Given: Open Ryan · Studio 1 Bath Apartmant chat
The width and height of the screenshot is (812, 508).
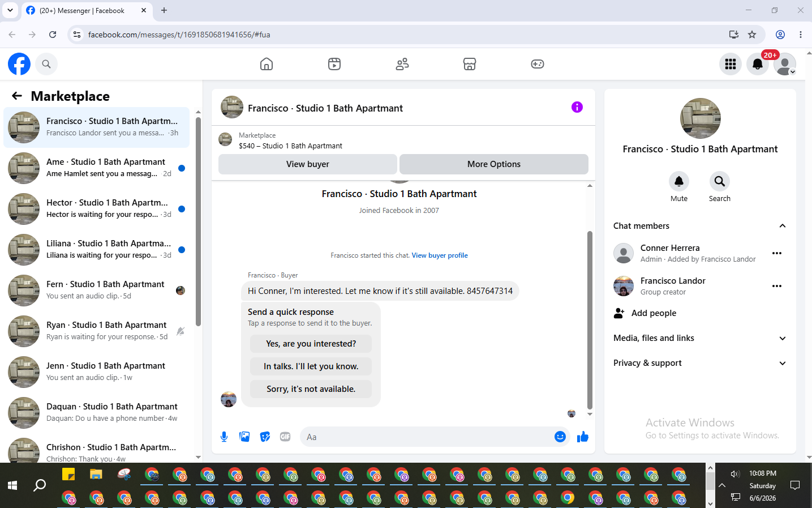Looking at the screenshot, I should click(x=97, y=331).
